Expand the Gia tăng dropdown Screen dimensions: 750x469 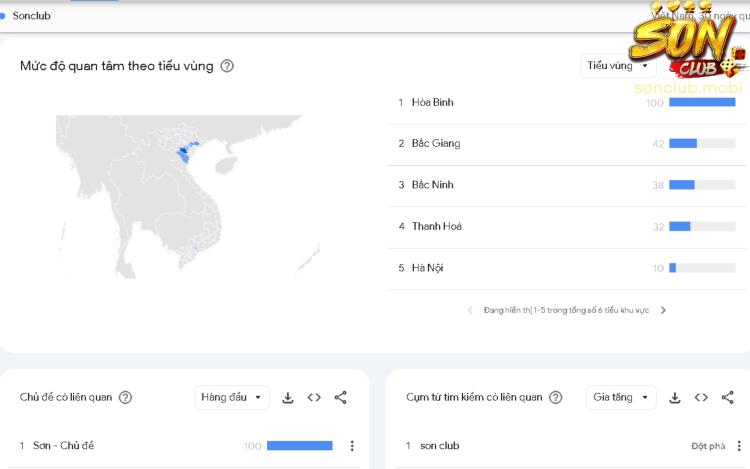(x=620, y=397)
